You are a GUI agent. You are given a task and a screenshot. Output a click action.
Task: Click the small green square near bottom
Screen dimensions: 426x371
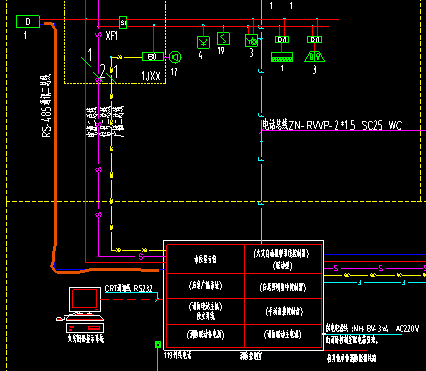coord(158,344)
